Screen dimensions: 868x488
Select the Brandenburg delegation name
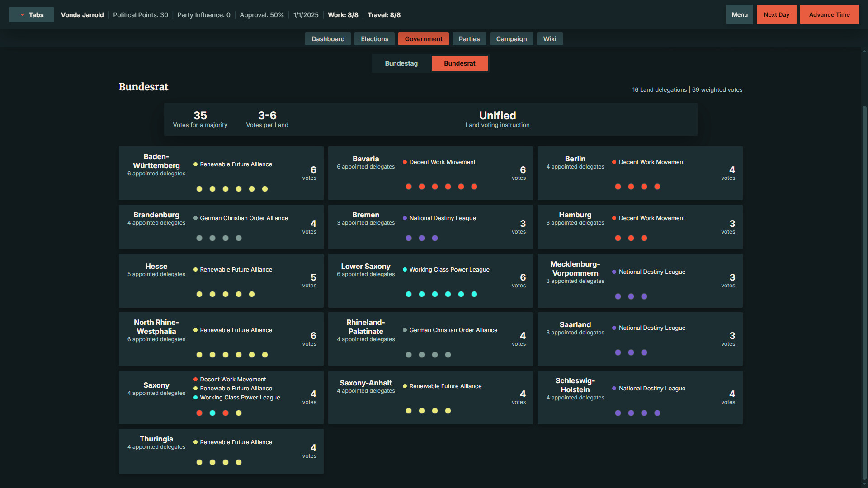(x=156, y=215)
